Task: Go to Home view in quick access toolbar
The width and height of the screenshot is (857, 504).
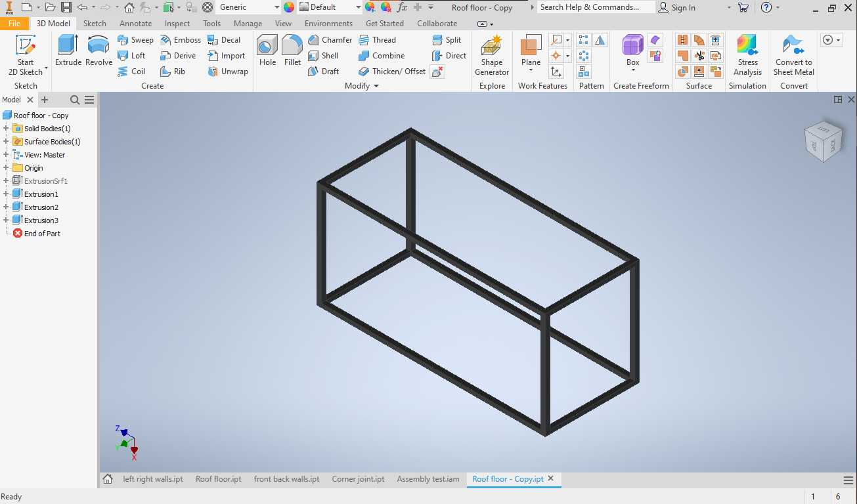Action: (x=129, y=7)
